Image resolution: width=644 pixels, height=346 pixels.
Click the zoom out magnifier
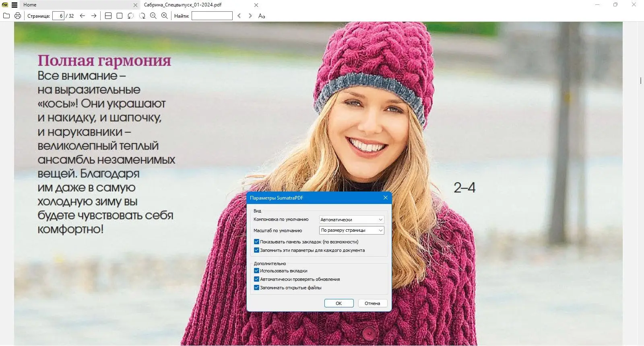click(153, 16)
